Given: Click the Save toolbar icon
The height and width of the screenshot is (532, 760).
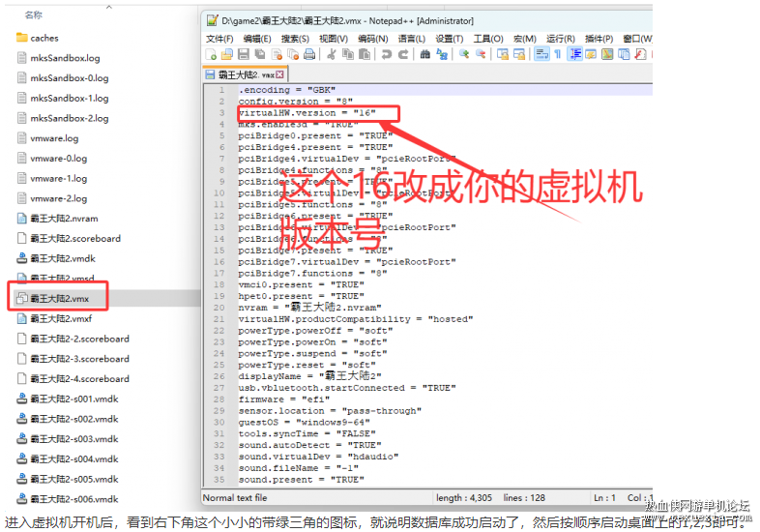Looking at the screenshot, I should (x=244, y=54).
